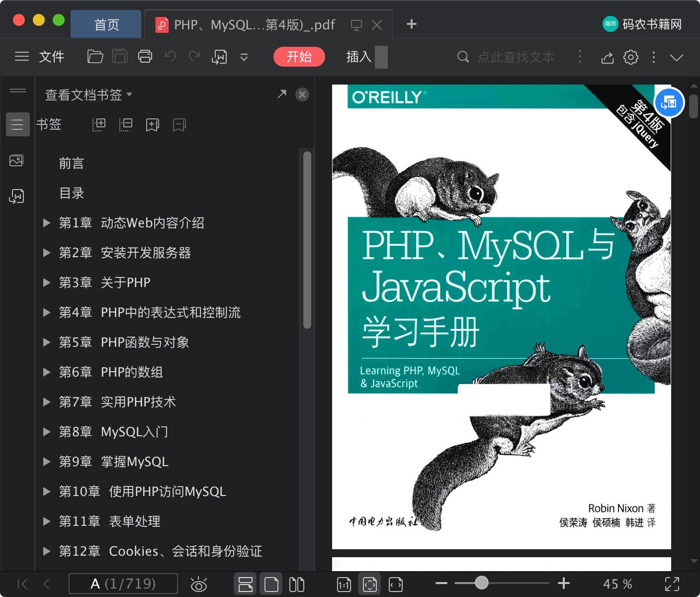Click the redo arrow icon
Screen dimensions: 700x597
[x=194, y=56]
